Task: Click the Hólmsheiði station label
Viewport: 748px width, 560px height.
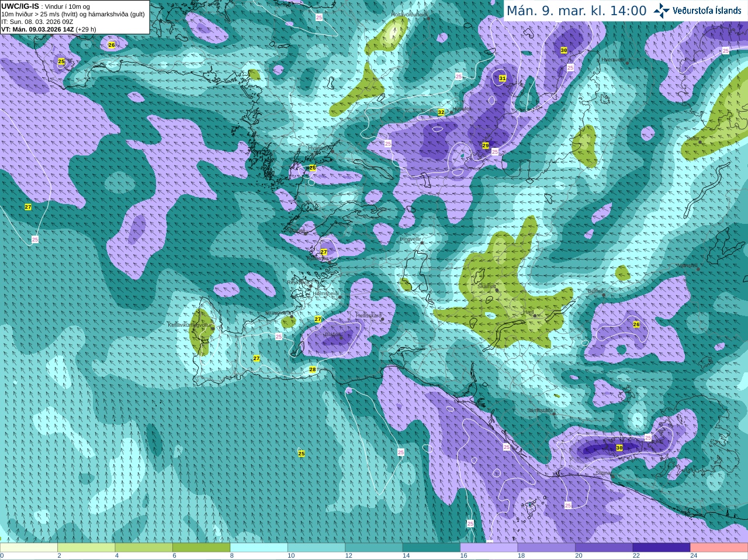Action: click(326, 293)
